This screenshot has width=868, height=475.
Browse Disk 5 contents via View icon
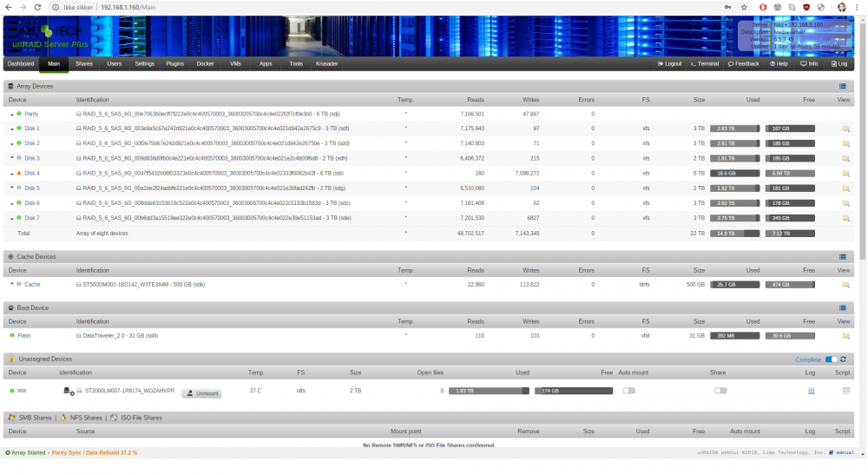coord(845,188)
